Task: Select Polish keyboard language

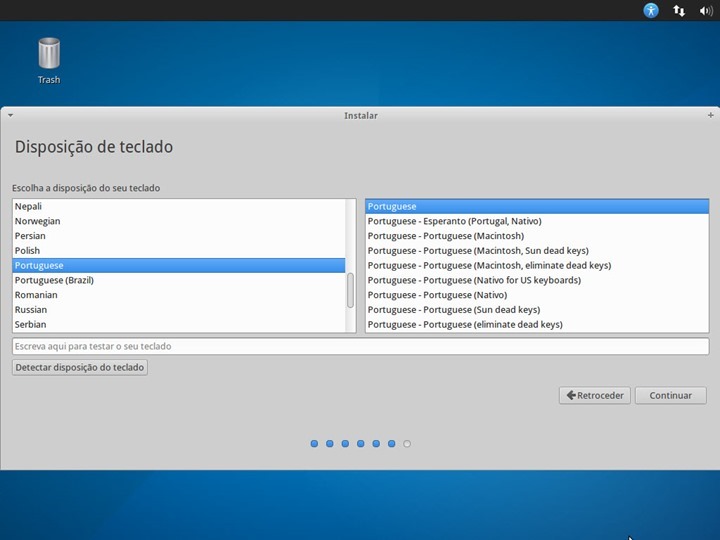Action: click(x=179, y=250)
